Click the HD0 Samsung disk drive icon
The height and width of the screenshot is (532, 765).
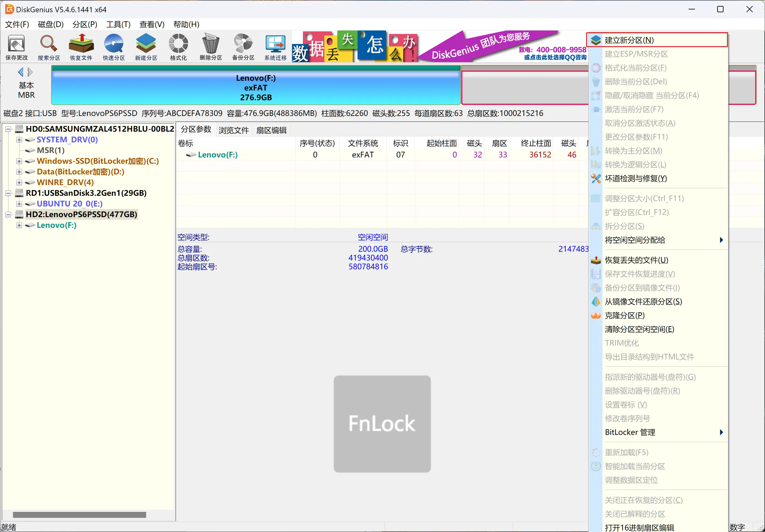[x=20, y=129]
